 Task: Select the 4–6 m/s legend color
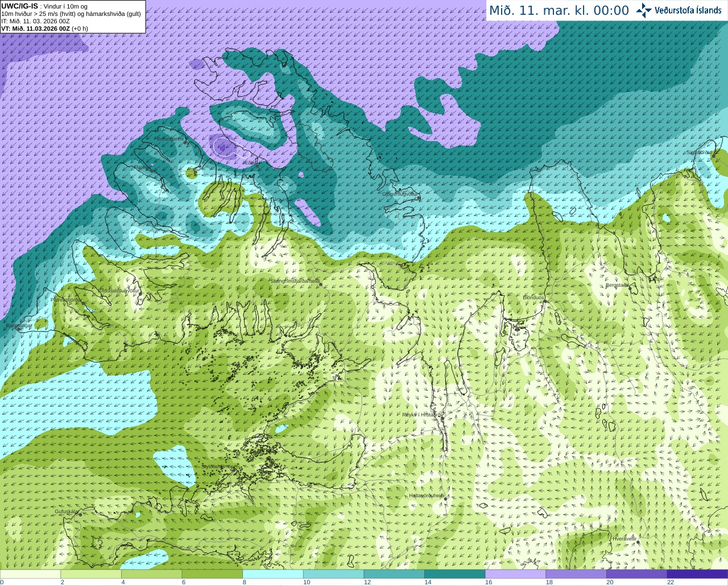[x=151, y=574]
